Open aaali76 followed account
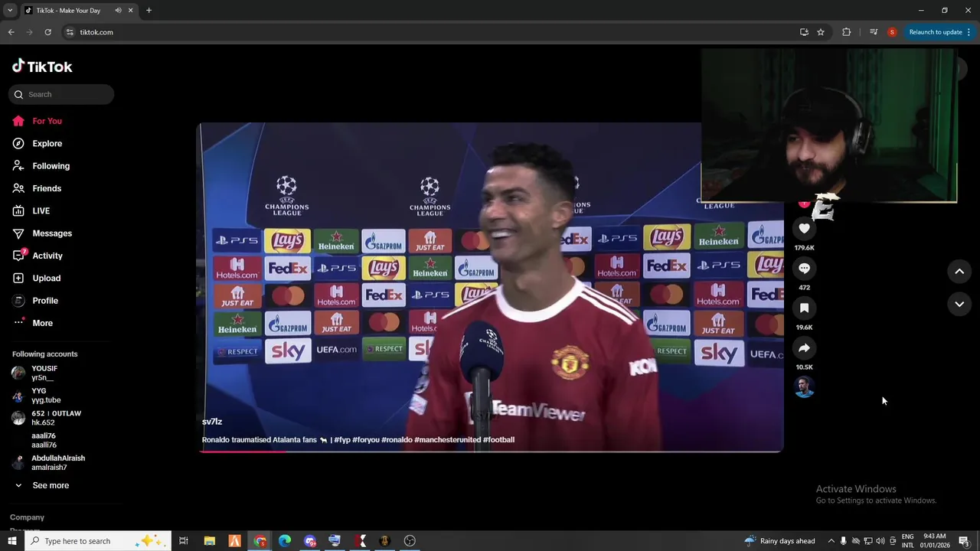The height and width of the screenshot is (551, 980). (44, 440)
